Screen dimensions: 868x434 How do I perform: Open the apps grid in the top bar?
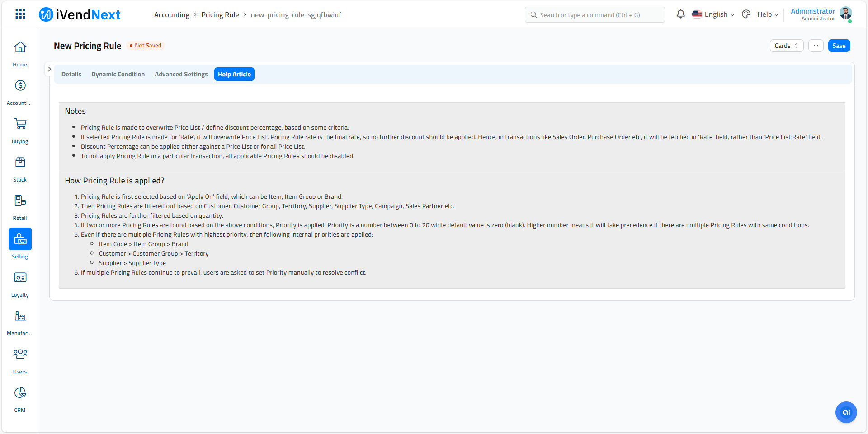[x=20, y=14]
